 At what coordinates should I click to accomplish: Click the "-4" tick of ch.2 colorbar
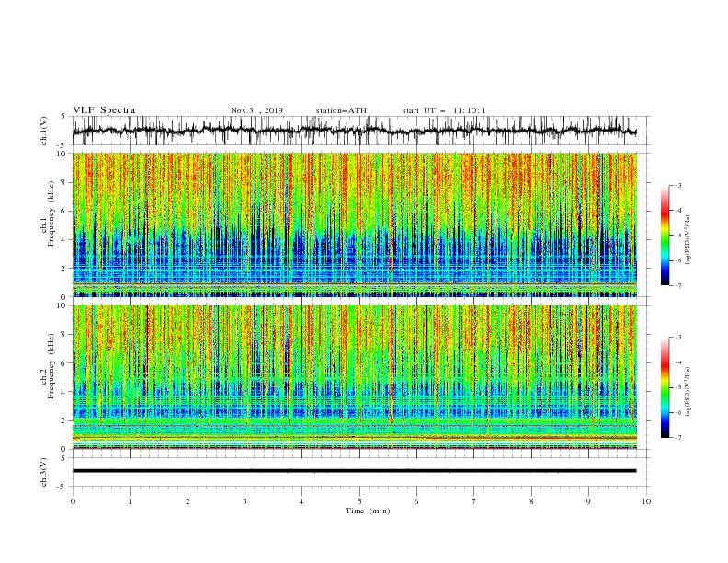pos(678,362)
